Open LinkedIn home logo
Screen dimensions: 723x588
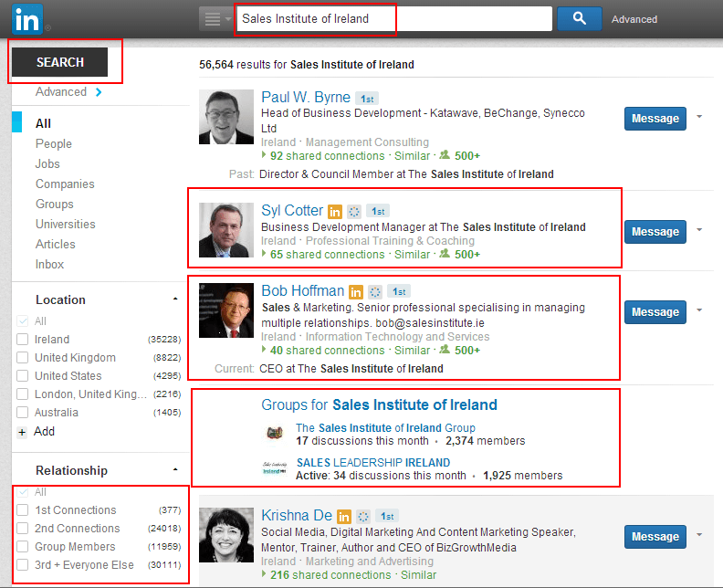27,19
